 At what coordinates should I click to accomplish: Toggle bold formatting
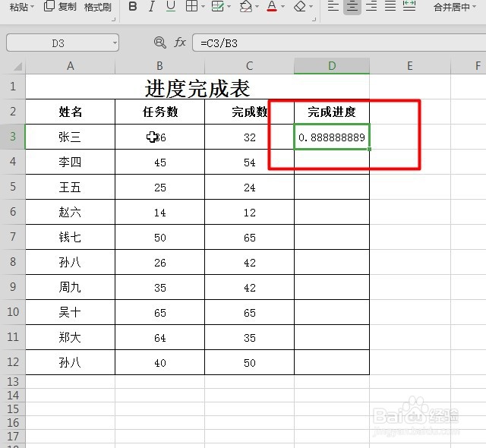click(133, 6)
